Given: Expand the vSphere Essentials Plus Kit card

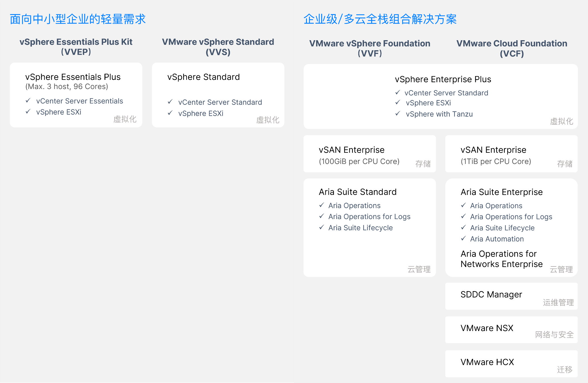Looking at the screenshot, I should tap(76, 95).
